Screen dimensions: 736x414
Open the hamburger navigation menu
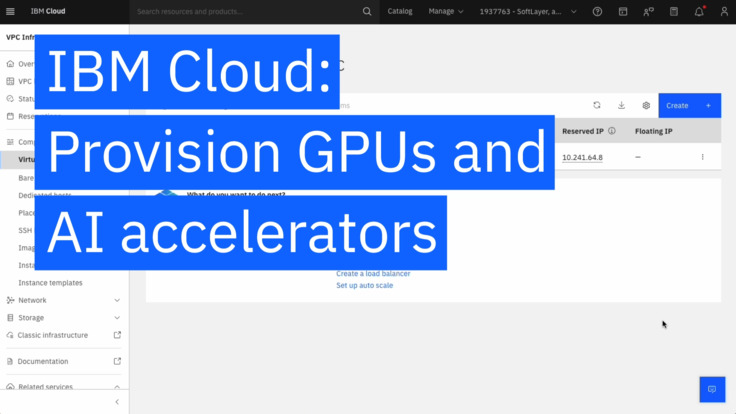coord(10,11)
